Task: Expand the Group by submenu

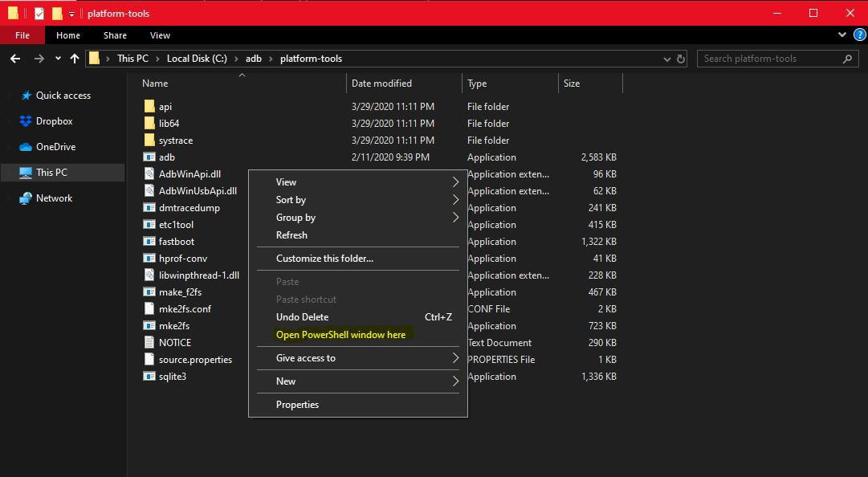Action: pyautogui.click(x=455, y=218)
